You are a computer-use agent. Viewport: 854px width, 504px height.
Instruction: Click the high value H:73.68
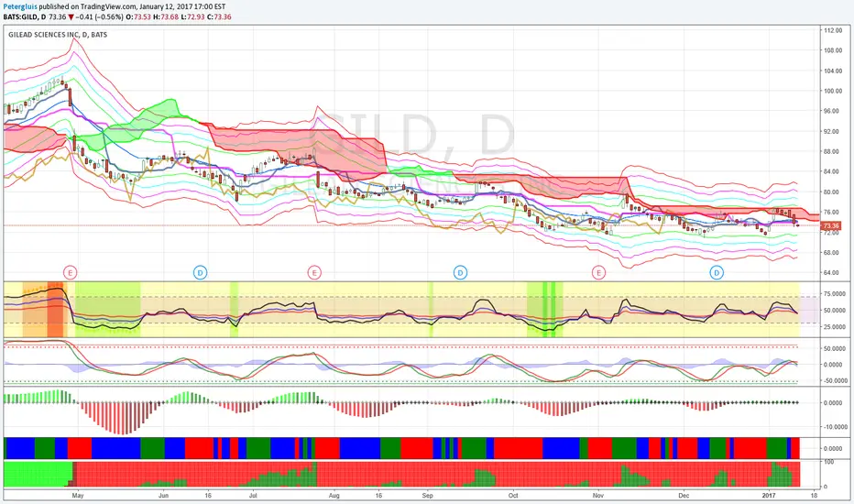pyautogui.click(x=166, y=16)
